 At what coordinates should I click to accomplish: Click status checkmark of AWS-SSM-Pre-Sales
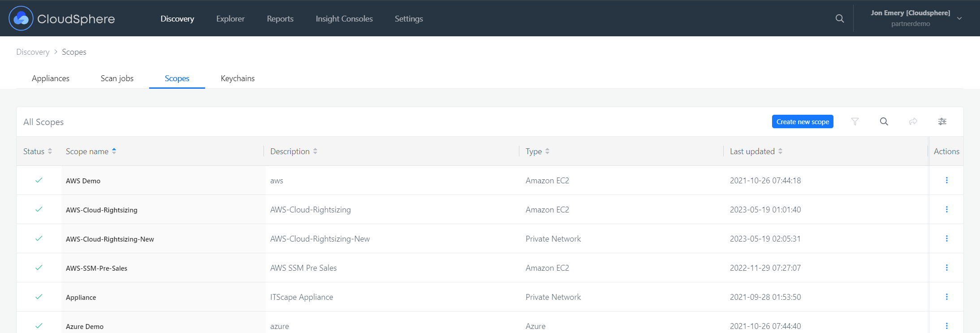tap(39, 268)
